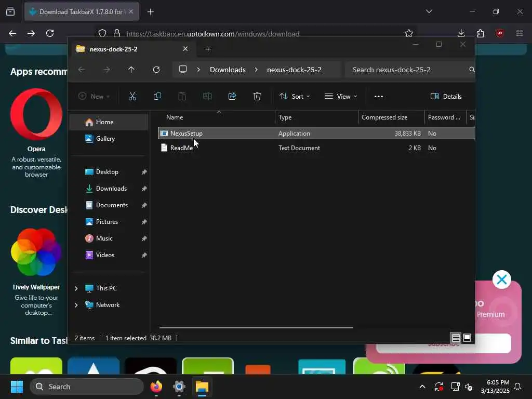Open the Firefox extensions puzzle icon
Image resolution: width=532 pixels, height=399 pixels.
[480, 33]
